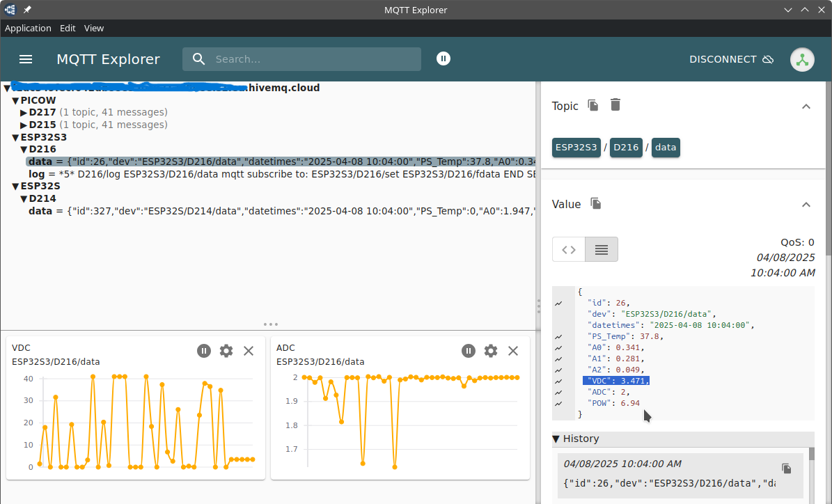This screenshot has width=832, height=504.
Task: Select the D216 topic breadcrumb chip
Action: point(626,148)
